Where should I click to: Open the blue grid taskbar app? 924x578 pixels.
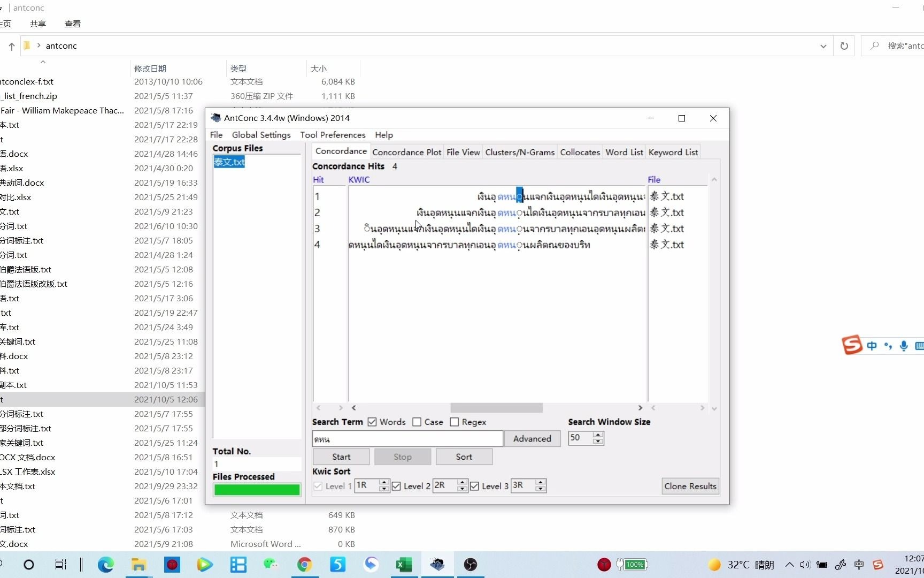[238, 565]
